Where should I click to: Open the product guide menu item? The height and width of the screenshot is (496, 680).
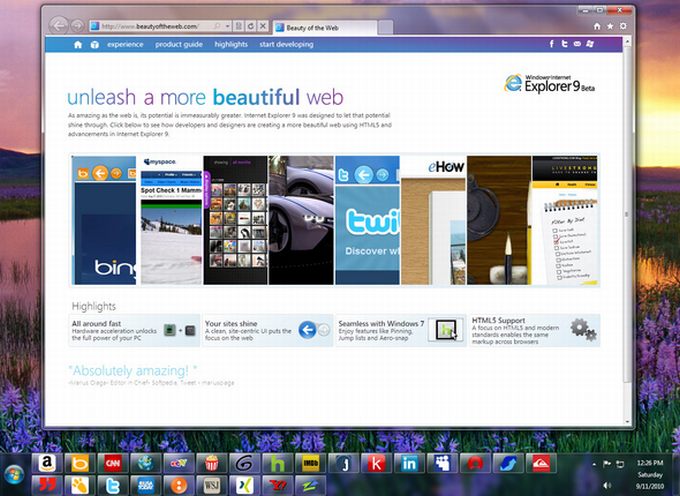(179, 44)
